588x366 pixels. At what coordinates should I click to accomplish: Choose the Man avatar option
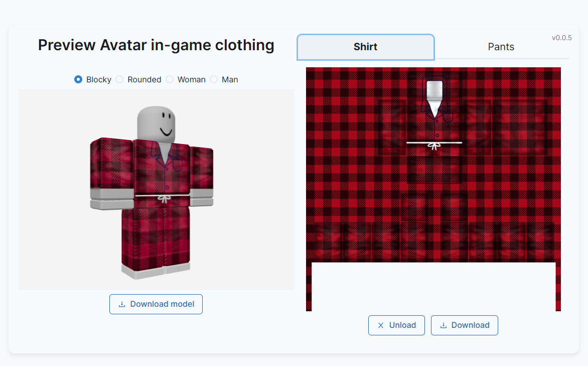tap(214, 80)
